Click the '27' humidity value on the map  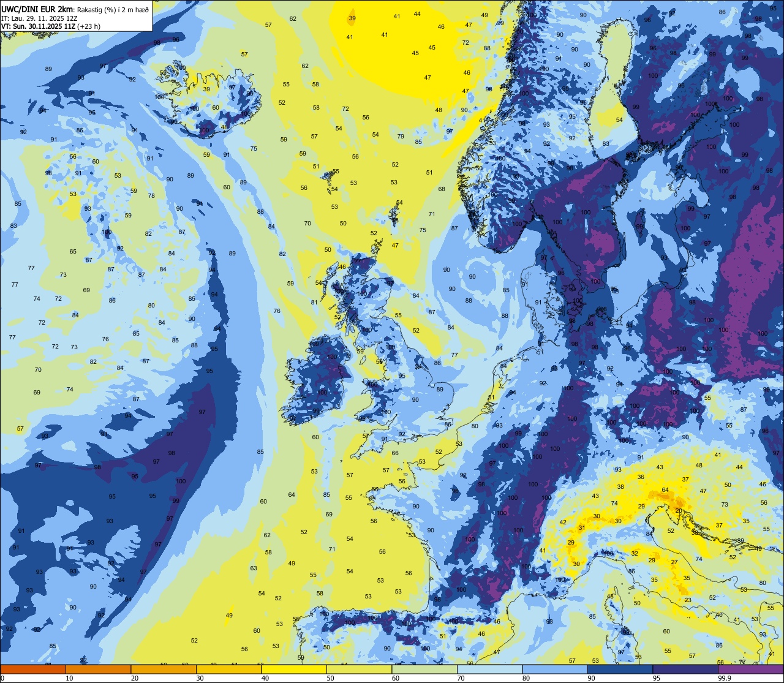(x=674, y=562)
